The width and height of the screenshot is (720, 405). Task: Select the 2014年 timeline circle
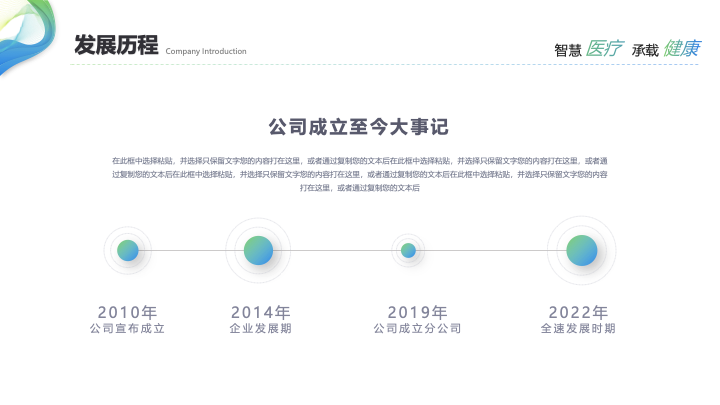[x=258, y=250]
